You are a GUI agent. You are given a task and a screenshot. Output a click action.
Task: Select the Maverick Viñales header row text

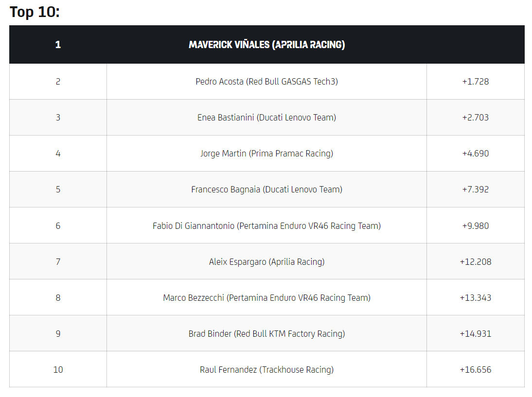point(266,45)
